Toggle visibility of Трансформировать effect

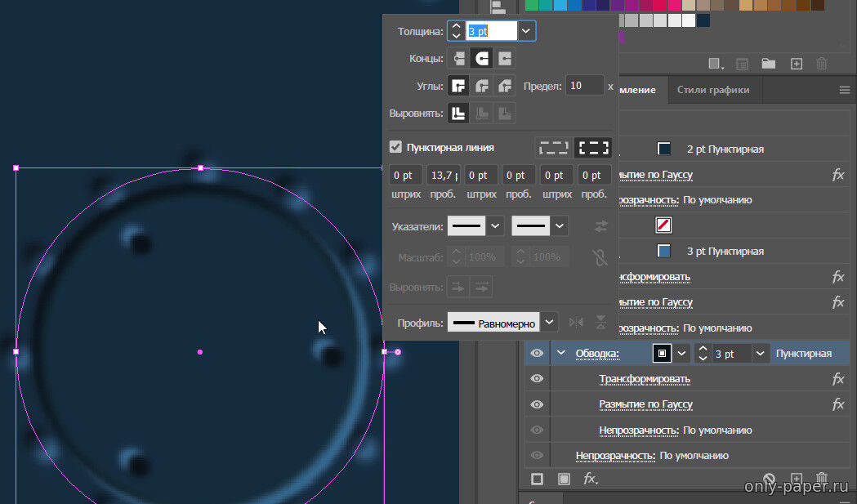[x=537, y=379]
